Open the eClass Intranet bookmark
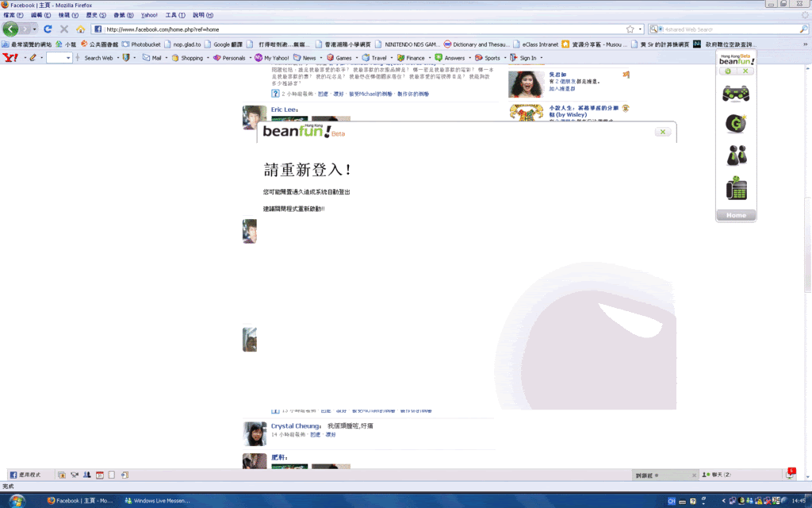The width and height of the screenshot is (812, 508). click(535, 44)
